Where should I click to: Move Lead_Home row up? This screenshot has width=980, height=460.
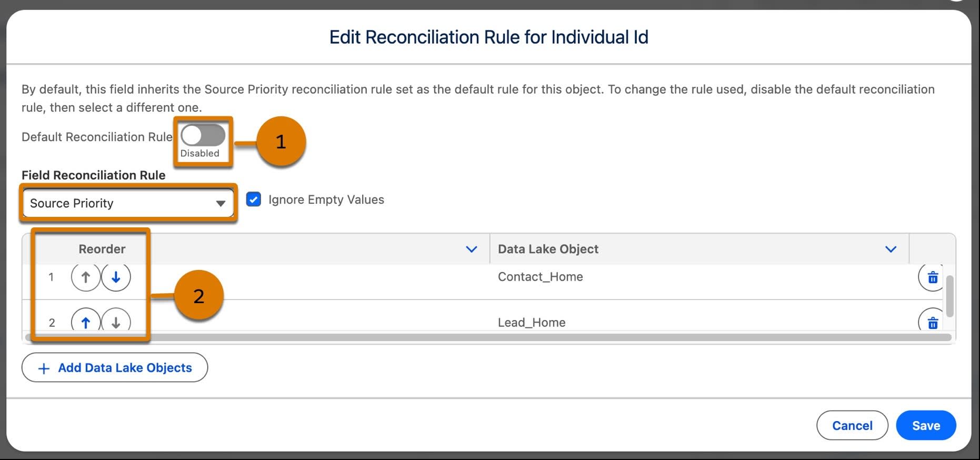85,322
